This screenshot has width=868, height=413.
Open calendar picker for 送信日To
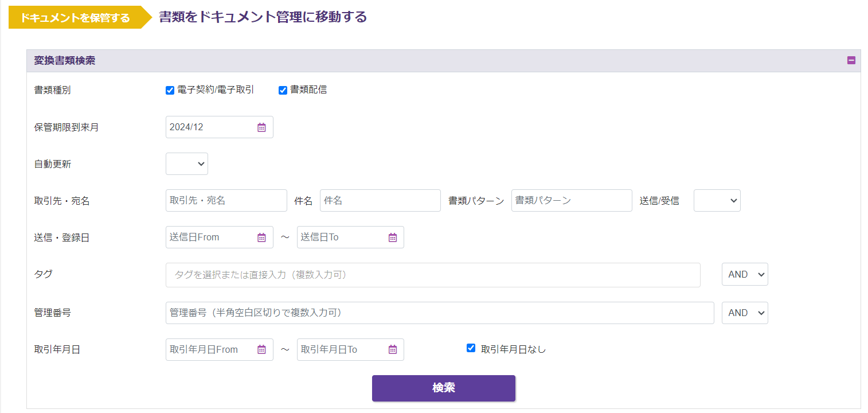click(x=393, y=237)
